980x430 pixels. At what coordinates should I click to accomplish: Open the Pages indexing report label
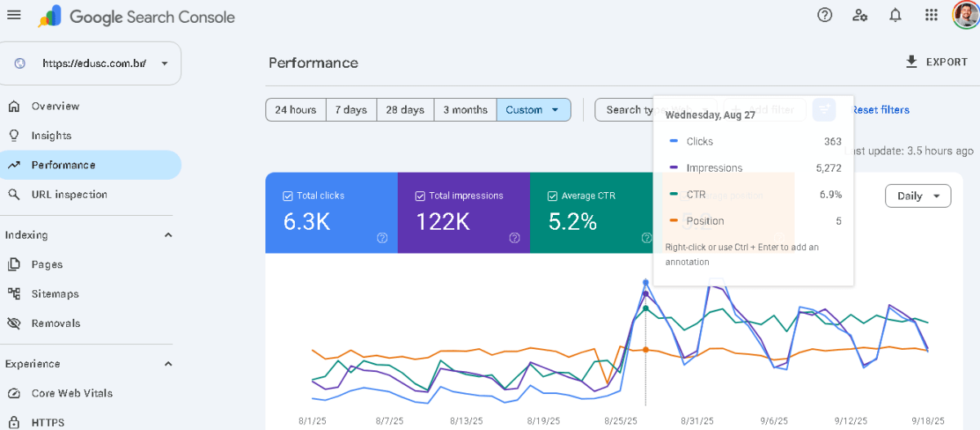click(47, 265)
